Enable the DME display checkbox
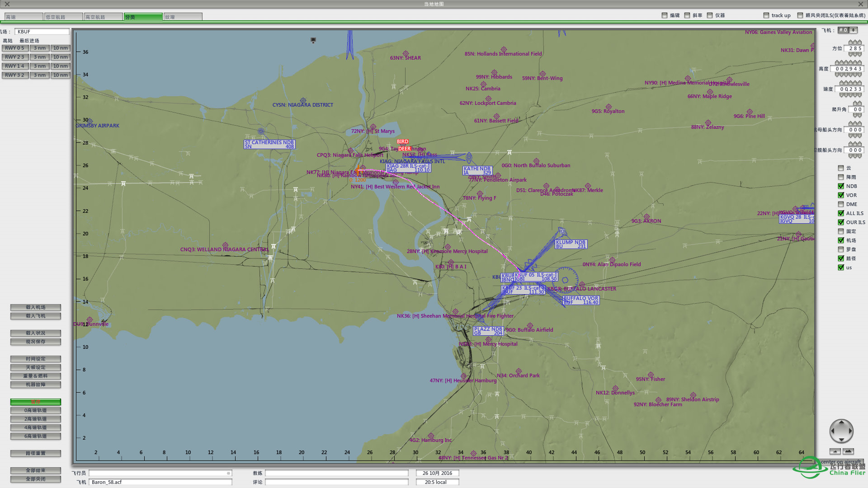This screenshot has height=488, width=868. click(841, 204)
